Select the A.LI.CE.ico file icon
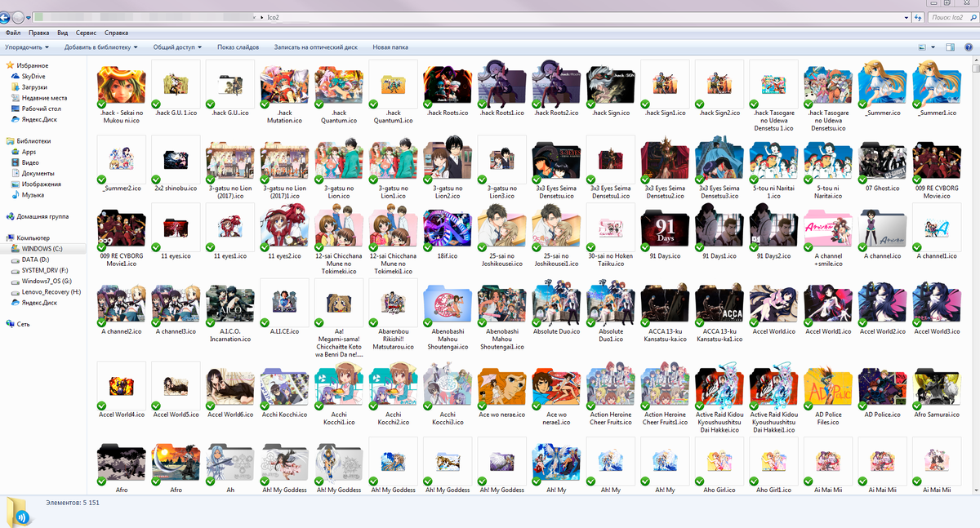The height and width of the screenshot is (528, 980). (x=284, y=301)
